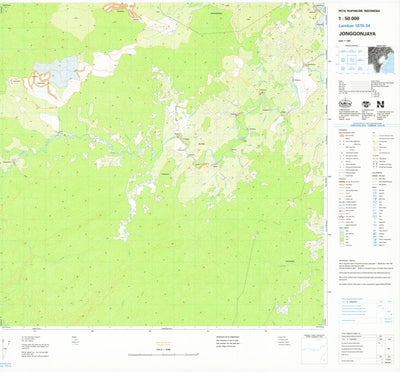Click the oval publisher logo left of emblems
Image resolution: width=400 pixels, height=372 pixels.
345,104
